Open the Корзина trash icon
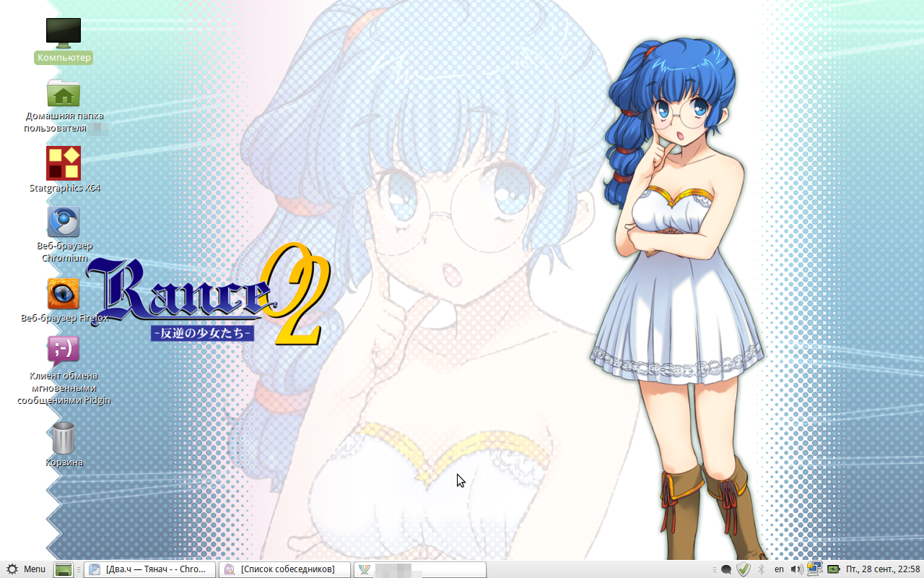The width and height of the screenshot is (924, 578). [64, 438]
